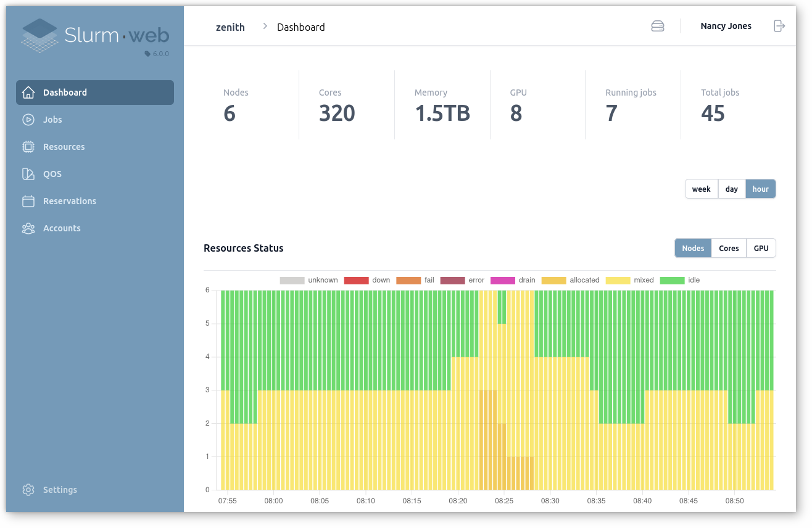Screen dimensions: 812x528
Task: Select Dashboard in the breadcrumb trail
Action: [300, 27]
